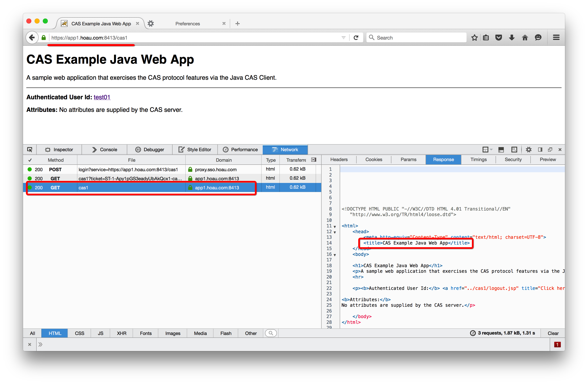
Task: Open the Performance tab
Action: click(x=240, y=150)
